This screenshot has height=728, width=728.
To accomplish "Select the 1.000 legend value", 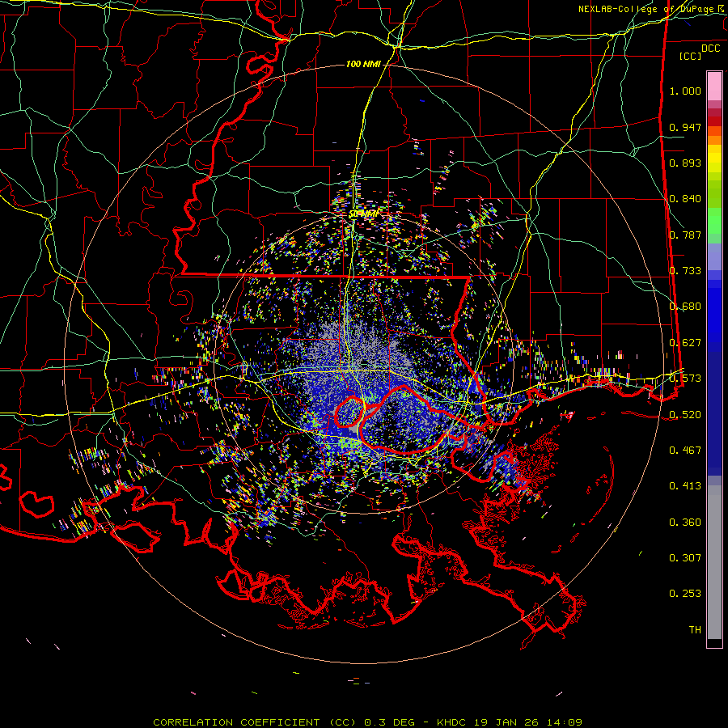I will point(685,91).
